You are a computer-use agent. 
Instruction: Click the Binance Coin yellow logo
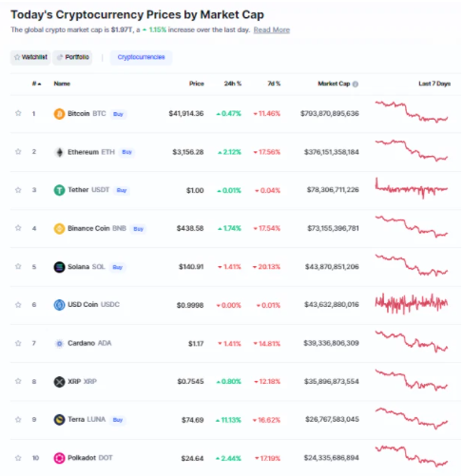[x=59, y=228]
